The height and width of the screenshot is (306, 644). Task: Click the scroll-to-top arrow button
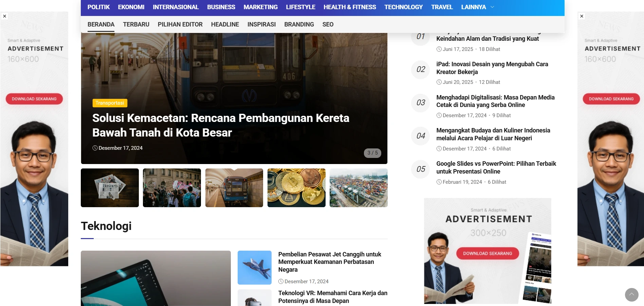[x=631, y=294]
